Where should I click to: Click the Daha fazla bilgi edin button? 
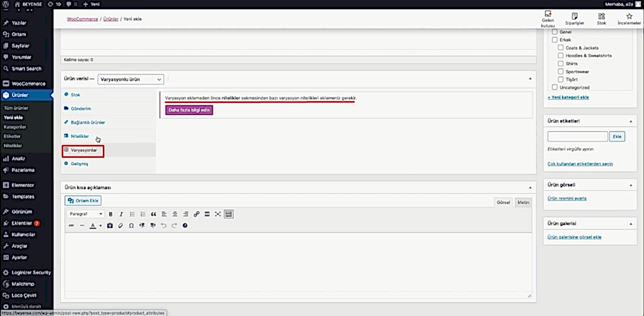(189, 111)
